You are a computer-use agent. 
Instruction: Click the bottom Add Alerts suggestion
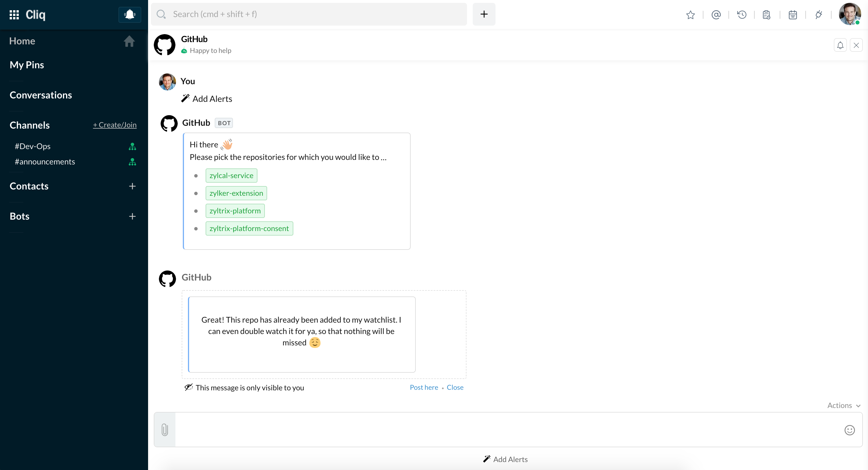click(505, 459)
